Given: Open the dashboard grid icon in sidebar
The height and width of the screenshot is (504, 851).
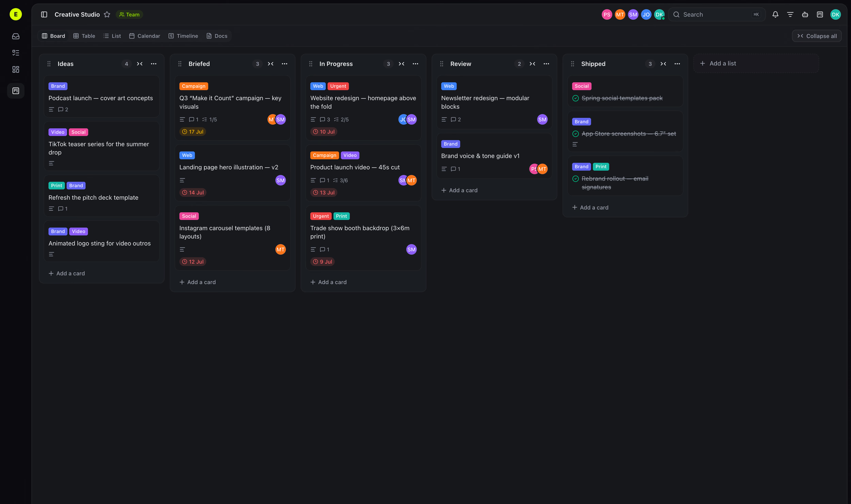Looking at the screenshot, I should [16, 69].
